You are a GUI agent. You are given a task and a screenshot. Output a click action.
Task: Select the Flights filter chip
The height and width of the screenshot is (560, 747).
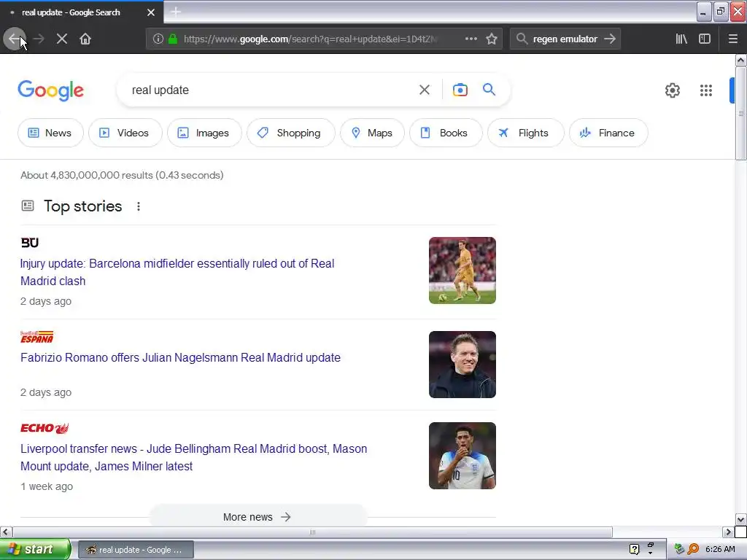tap(525, 133)
